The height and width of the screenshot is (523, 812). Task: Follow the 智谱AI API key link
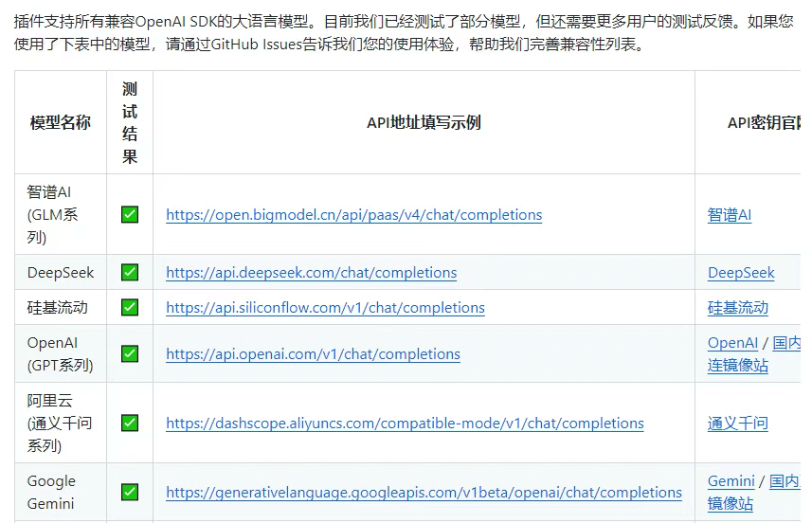coord(730,215)
